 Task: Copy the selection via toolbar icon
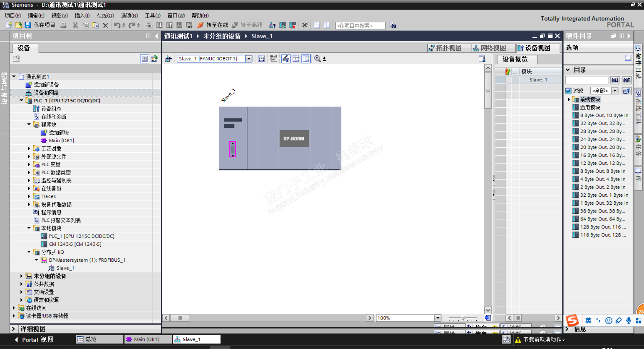coord(85,25)
